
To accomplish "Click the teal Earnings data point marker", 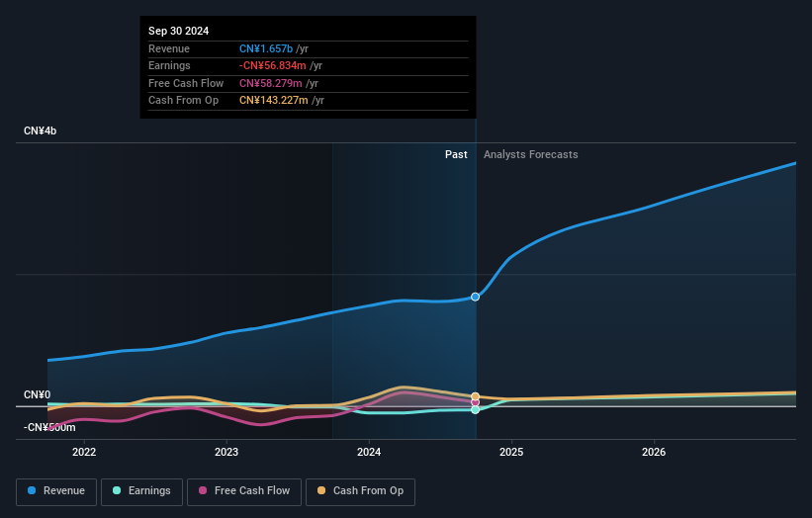I will tap(475, 410).
